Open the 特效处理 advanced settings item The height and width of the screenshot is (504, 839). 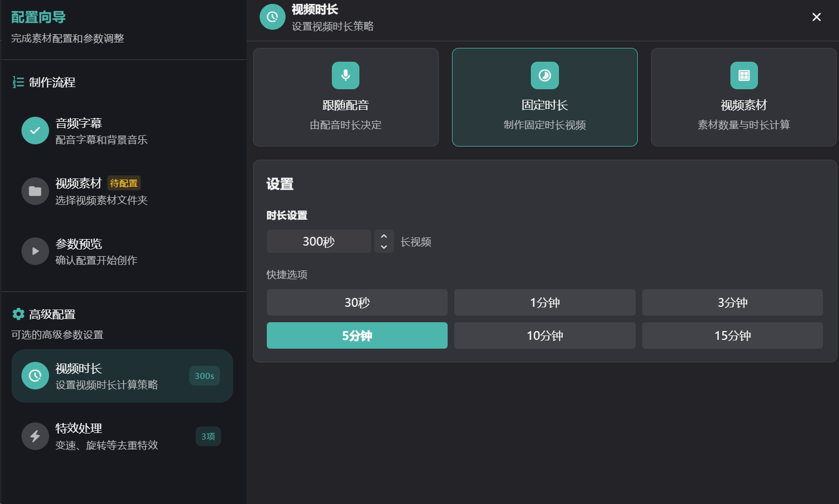click(121, 436)
